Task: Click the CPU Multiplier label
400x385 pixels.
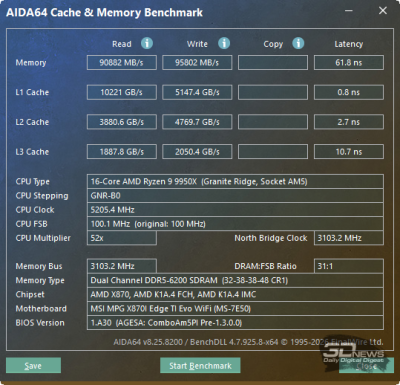Action: (43, 238)
